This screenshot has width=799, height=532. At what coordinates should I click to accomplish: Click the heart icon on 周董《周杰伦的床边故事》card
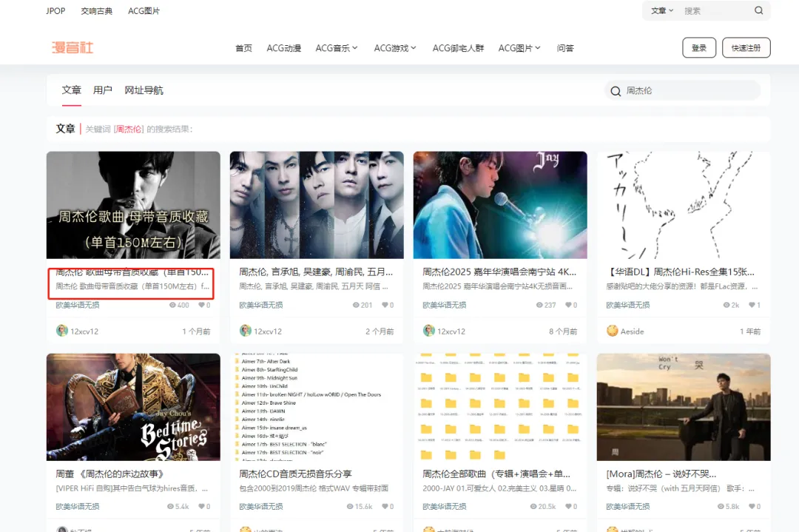tap(201, 507)
